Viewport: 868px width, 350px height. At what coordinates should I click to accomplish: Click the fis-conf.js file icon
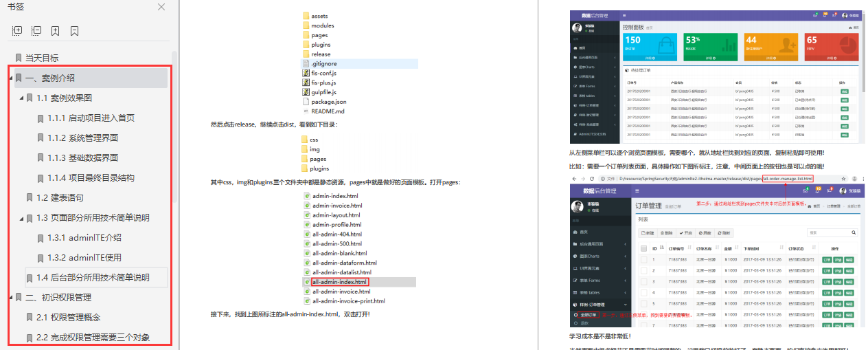(306, 73)
